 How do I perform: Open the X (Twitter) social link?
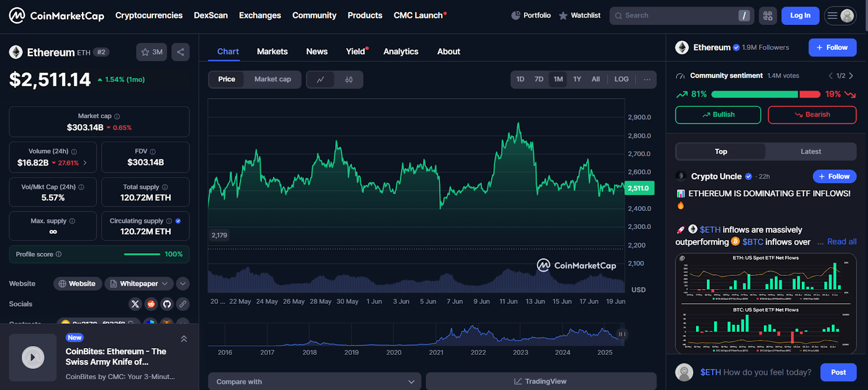point(135,304)
